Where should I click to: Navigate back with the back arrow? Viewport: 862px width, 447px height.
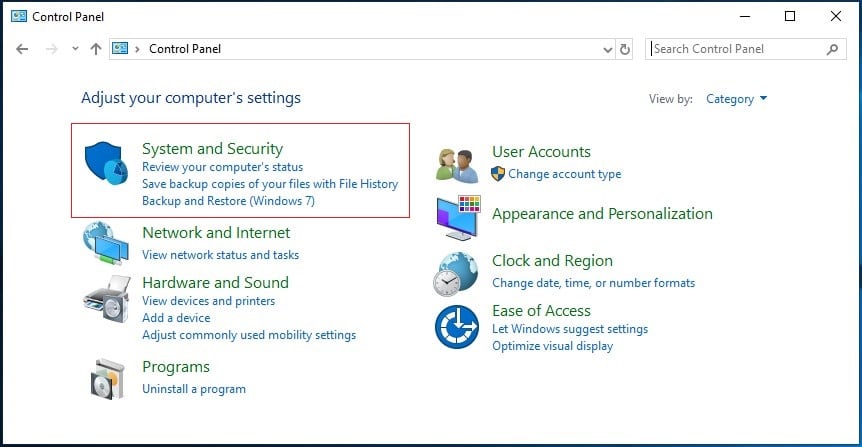(22, 49)
